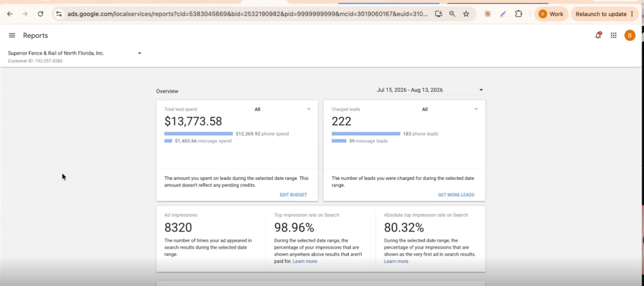The image size is (644, 286).
Task: Click the Overview heading
Action: pos(167,91)
